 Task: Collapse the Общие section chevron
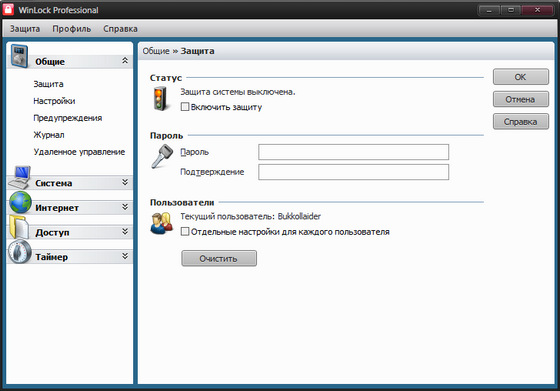pos(125,61)
